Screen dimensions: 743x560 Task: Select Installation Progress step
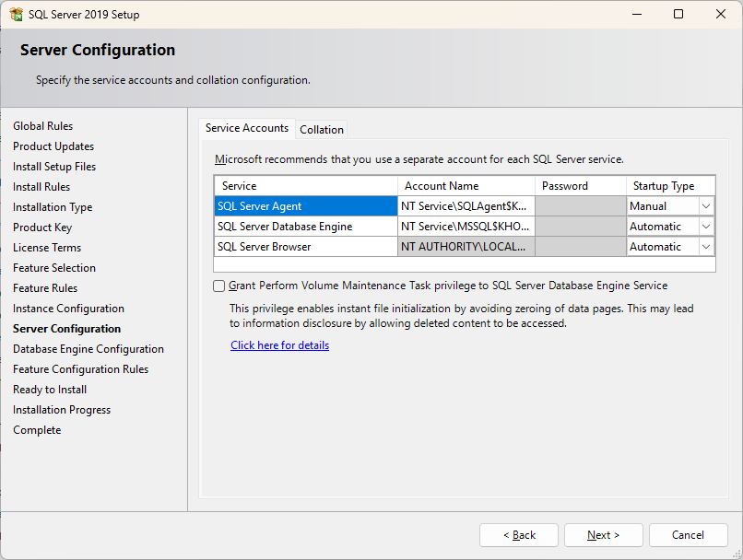(x=62, y=410)
